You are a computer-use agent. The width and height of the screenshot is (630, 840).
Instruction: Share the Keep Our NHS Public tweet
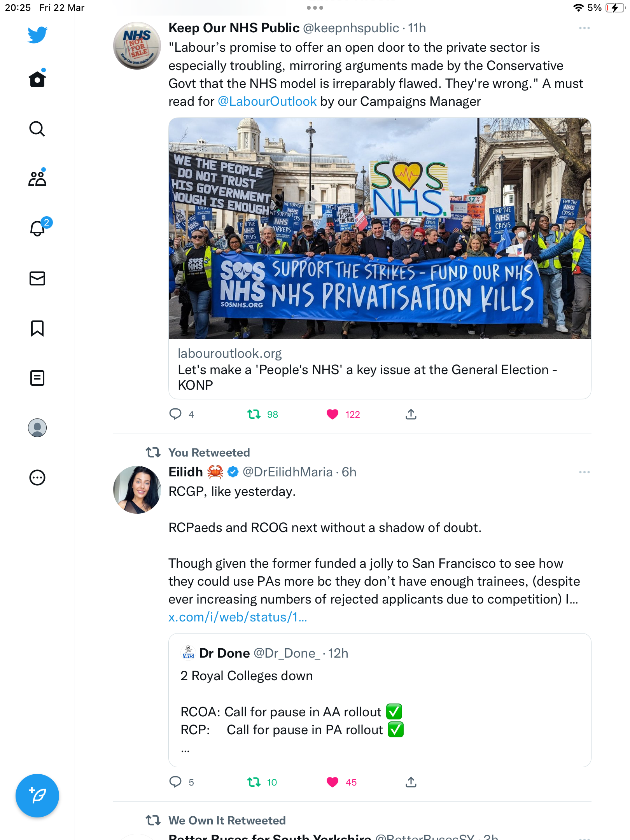[411, 415]
